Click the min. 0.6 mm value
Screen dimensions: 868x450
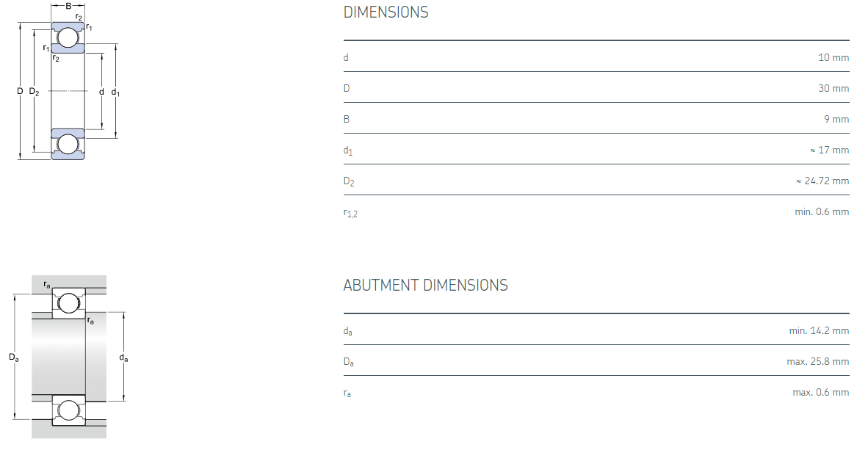(x=822, y=211)
